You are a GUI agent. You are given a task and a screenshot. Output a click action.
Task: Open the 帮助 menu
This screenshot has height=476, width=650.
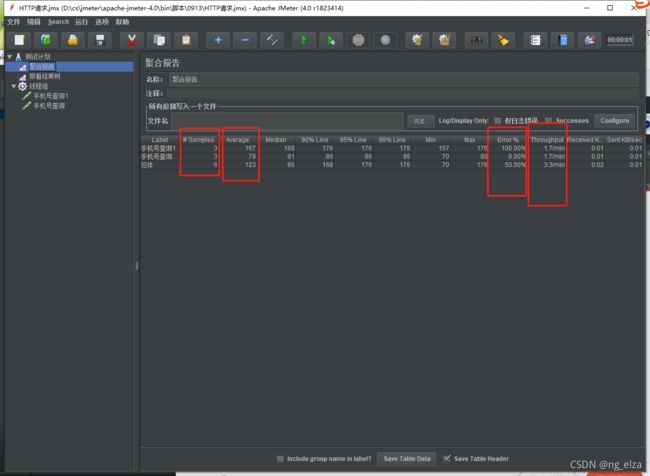point(122,22)
